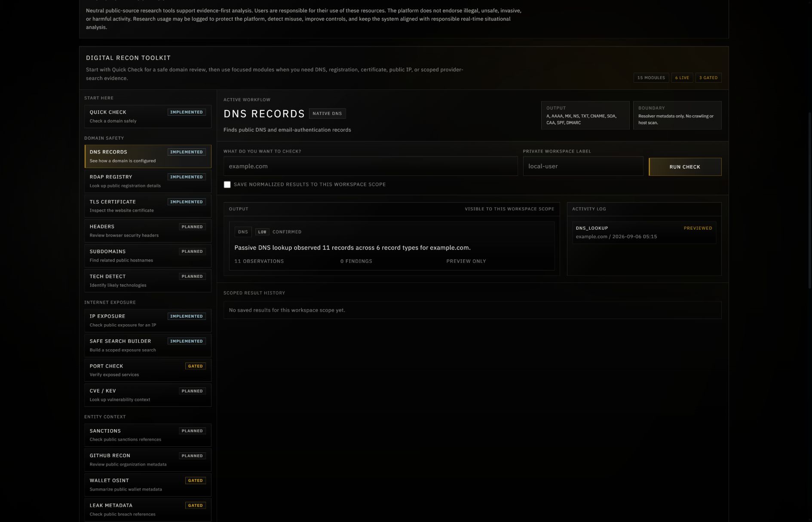The image size is (812, 522).
Task: Click the DNS tag in output
Action: click(243, 232)
